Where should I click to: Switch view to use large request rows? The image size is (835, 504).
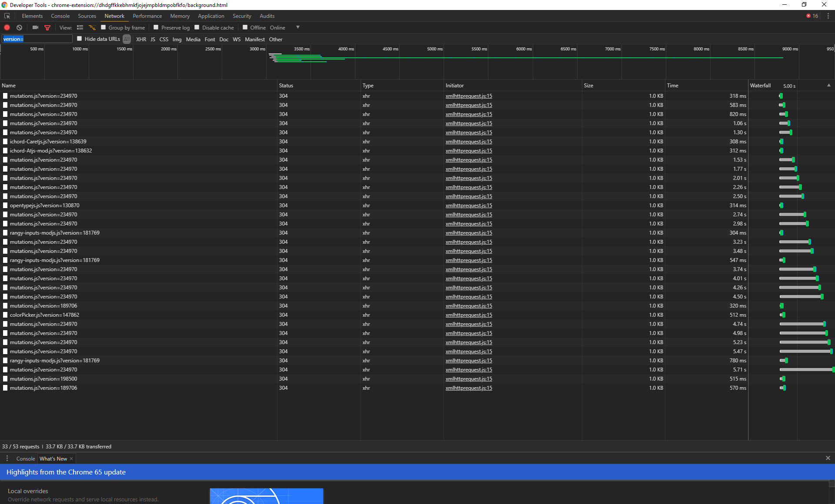coord(80,27)
